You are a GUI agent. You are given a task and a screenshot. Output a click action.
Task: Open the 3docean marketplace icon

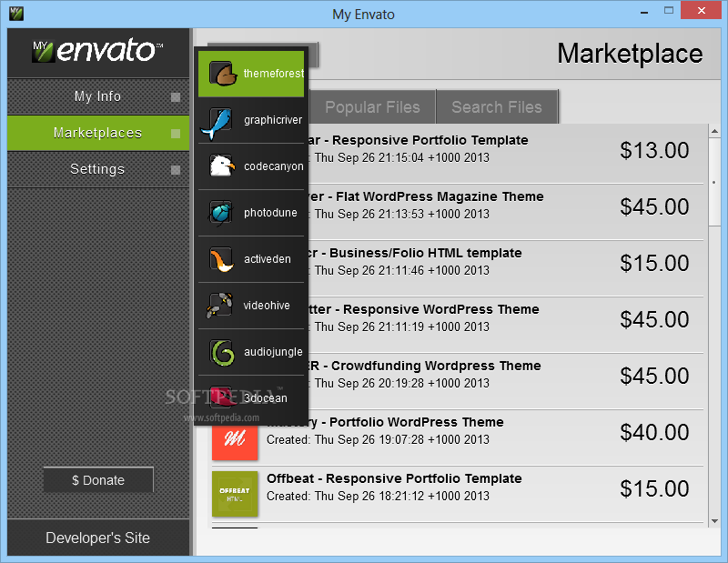[223, 397]
